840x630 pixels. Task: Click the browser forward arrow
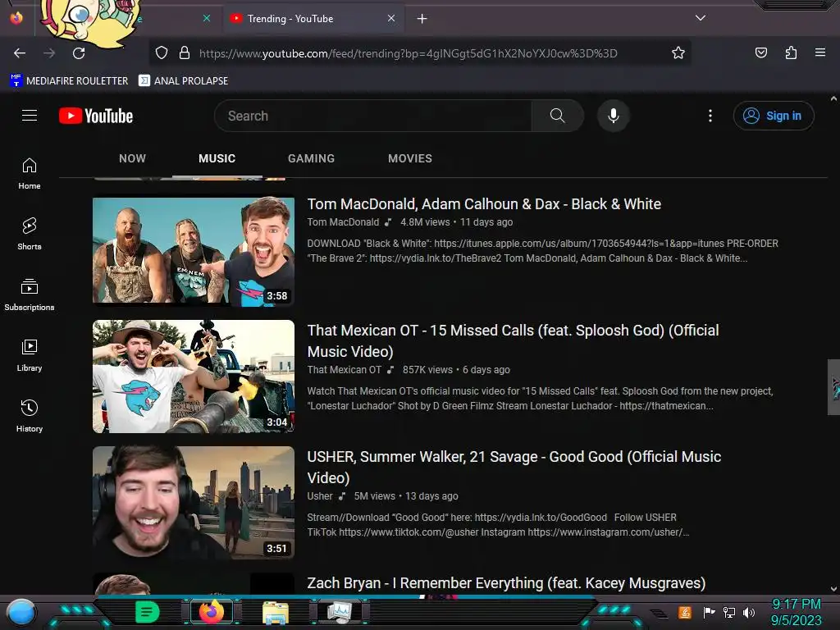click(x=49, y=53)
